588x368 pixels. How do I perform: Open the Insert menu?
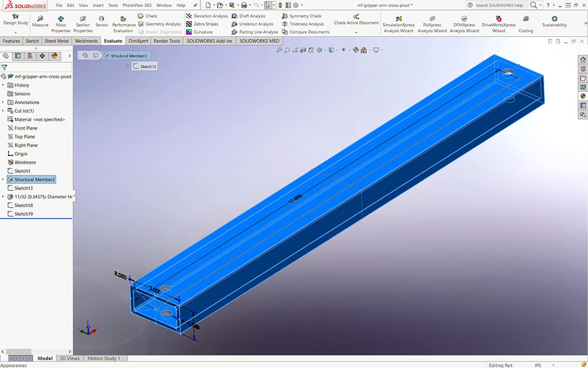(x=98, y=5)
